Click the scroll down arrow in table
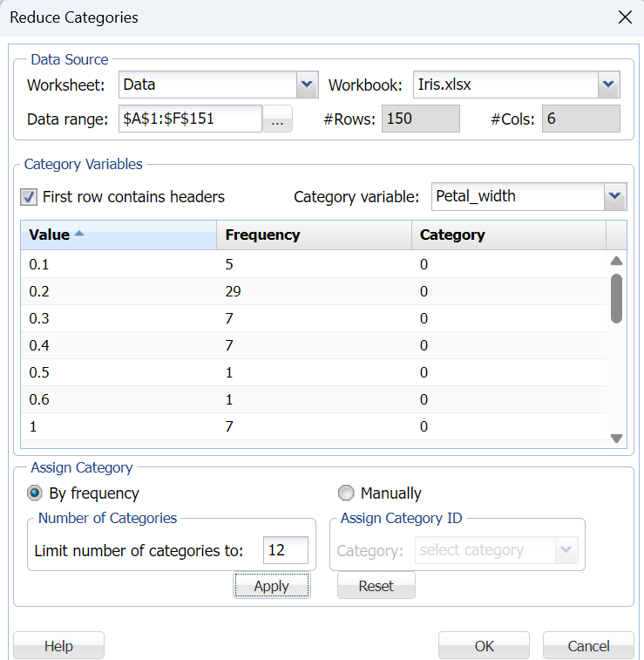This screenshot has height=660, width=644. click(616, 439)
